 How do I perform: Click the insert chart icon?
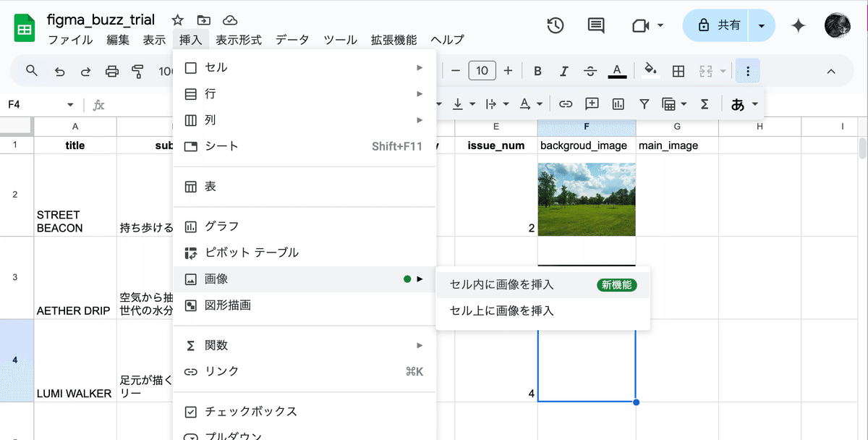[618, 103]
